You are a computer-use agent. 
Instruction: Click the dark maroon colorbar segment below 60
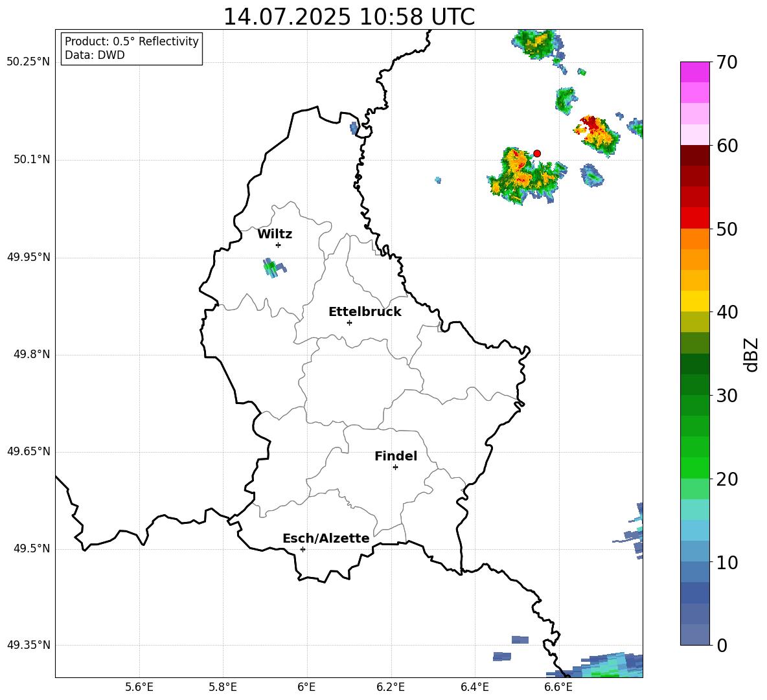[x=694, y=155]
